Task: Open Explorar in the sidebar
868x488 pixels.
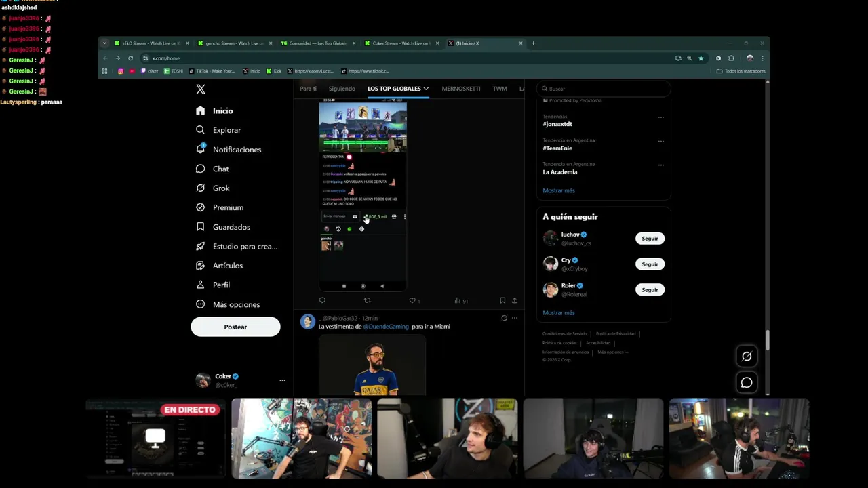Action: point(218,130)
